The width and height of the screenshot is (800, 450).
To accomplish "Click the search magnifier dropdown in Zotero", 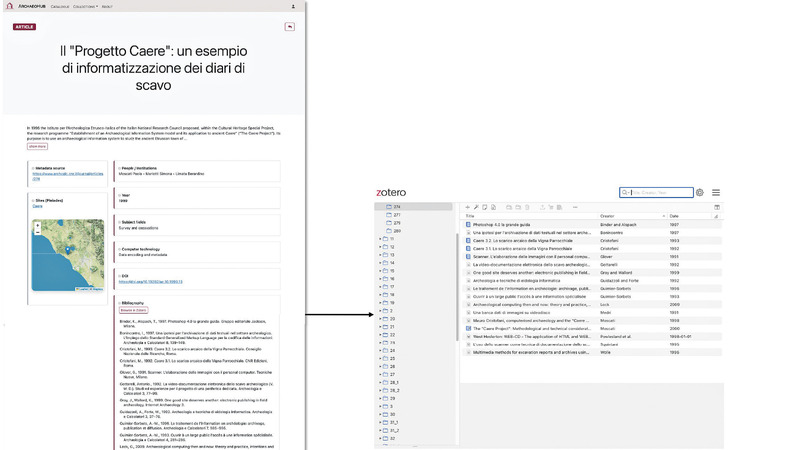I will point(626,192).
